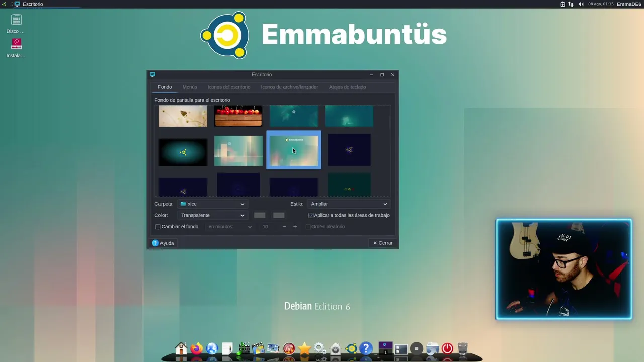Open the Color Transparente dropdown
Viewport: 644px width, 362px height.
(212, 215)
